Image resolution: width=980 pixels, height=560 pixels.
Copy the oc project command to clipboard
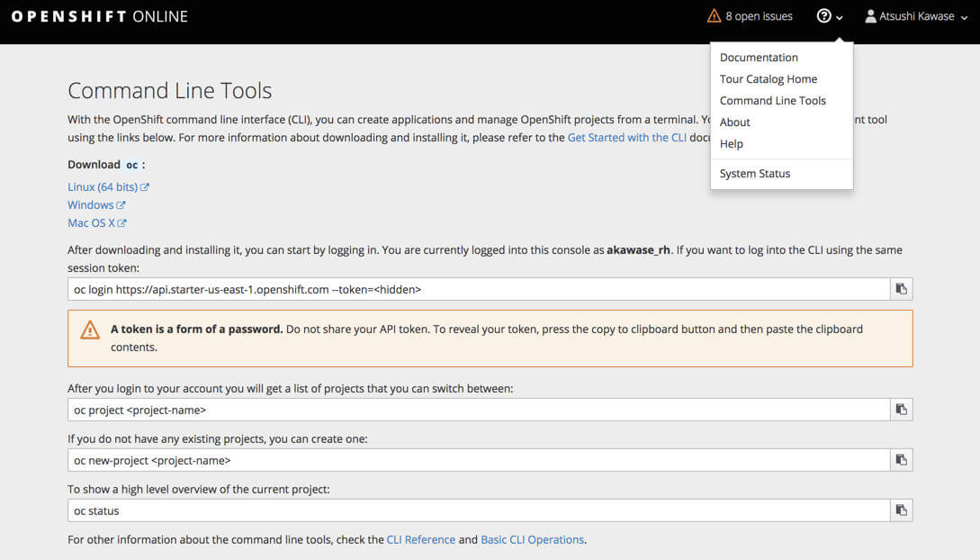tap(901, 410)
